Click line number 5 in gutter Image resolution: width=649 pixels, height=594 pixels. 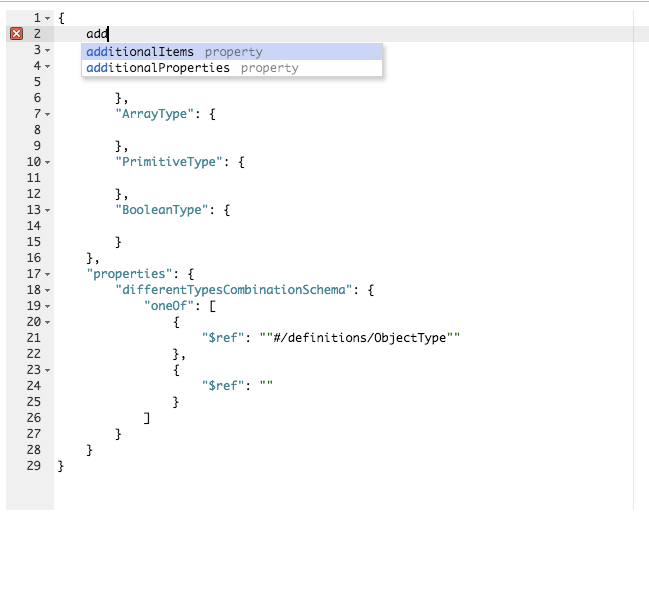[37, 82]
